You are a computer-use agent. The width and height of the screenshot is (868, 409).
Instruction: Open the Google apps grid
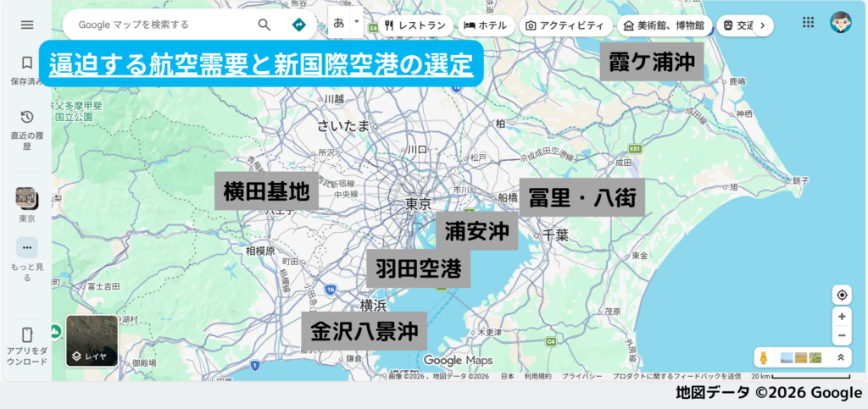click(x=808, y=23)
